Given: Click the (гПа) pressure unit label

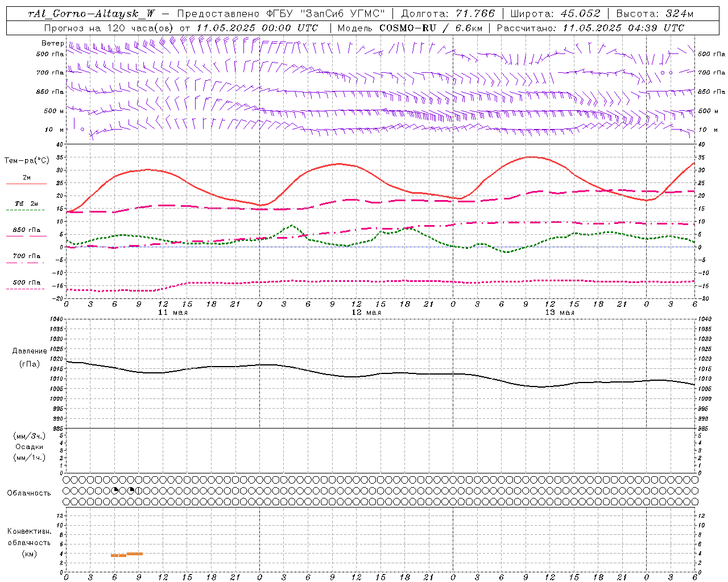Looking at the screenshot, I should 30,364.
